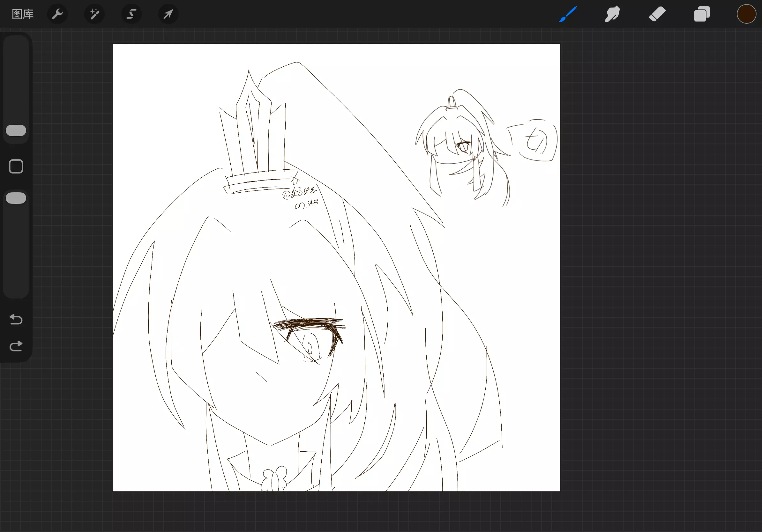The height and width of the screenshot is (532, 762).
Task: Tap the square Modify button
Action: (16, 166)
